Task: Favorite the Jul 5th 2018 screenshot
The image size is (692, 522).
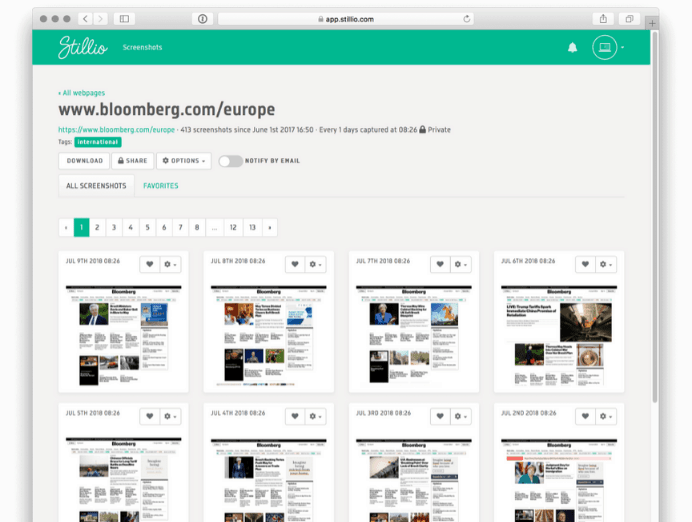Action: point(150,416)
